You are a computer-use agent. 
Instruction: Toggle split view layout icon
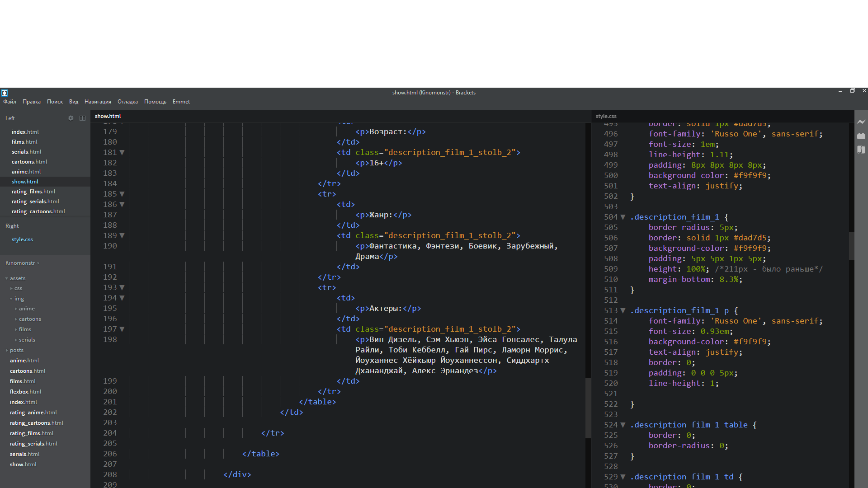(82, 118)
